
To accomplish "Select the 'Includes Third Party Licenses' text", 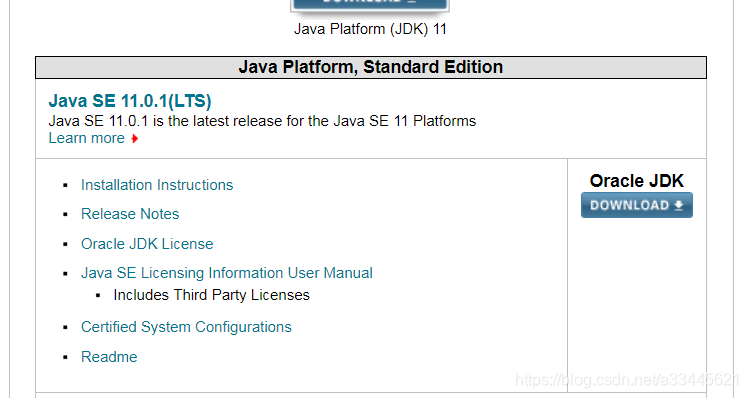I will 211,295.
